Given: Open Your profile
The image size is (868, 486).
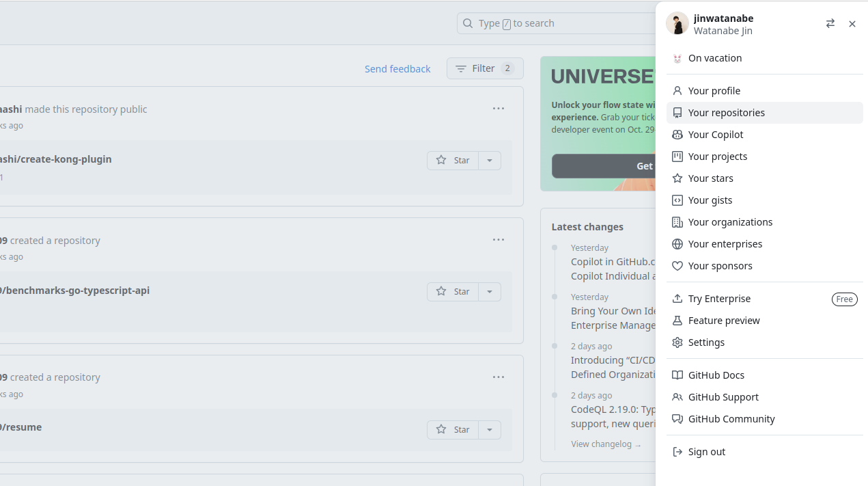Looking at the screenshot, I should coord(765,91).
